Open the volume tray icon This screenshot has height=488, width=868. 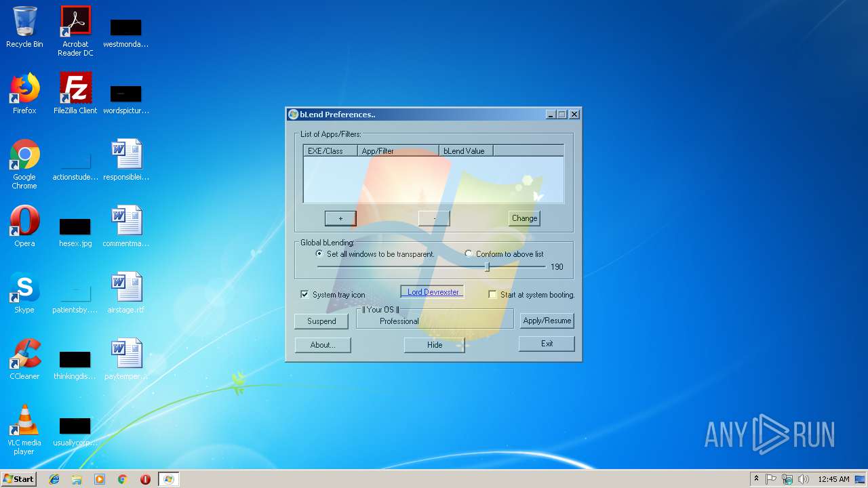803,479
